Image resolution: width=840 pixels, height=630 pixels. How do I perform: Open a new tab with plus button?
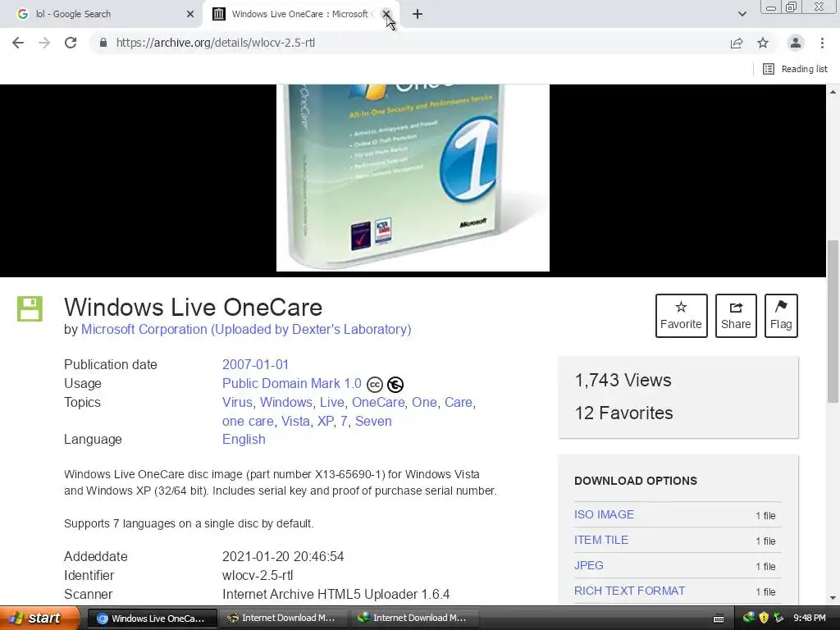[x=418, y=14]
